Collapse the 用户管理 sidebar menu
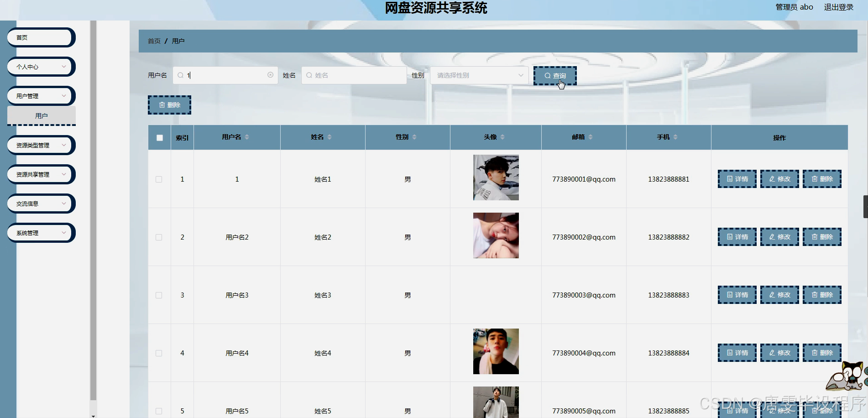 [x=41, y=96]
